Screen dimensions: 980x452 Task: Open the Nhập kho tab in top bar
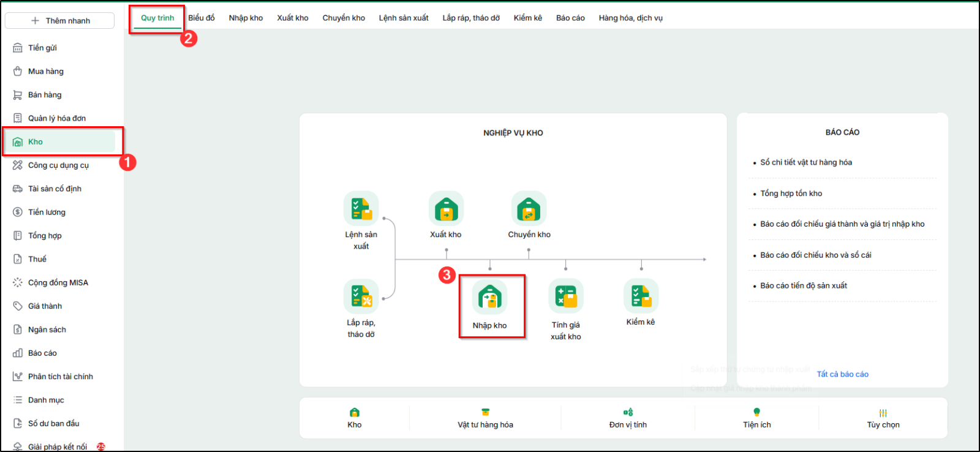click(x=246, y=18)
